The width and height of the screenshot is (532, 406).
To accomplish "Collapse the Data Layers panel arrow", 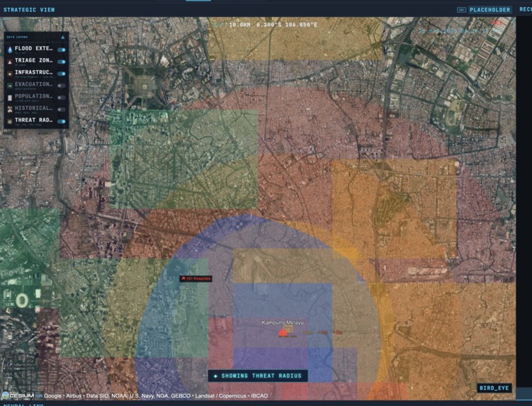I will [63, 37].
